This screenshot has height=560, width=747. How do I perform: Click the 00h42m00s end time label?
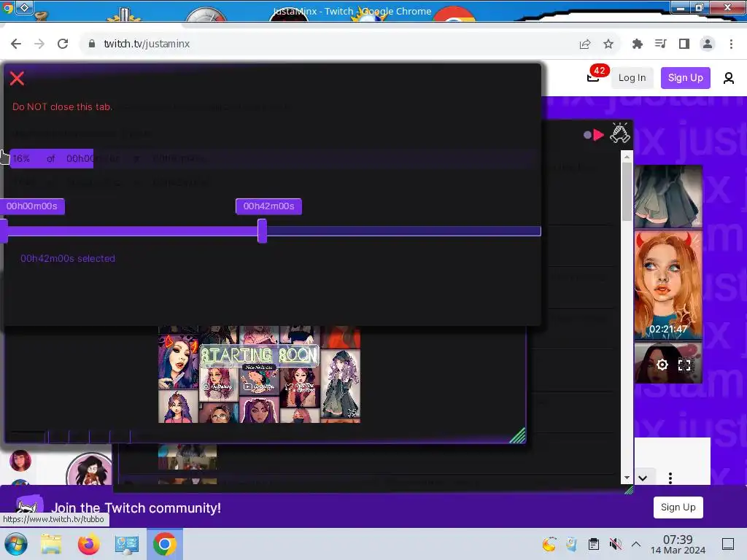pos(268,206)
